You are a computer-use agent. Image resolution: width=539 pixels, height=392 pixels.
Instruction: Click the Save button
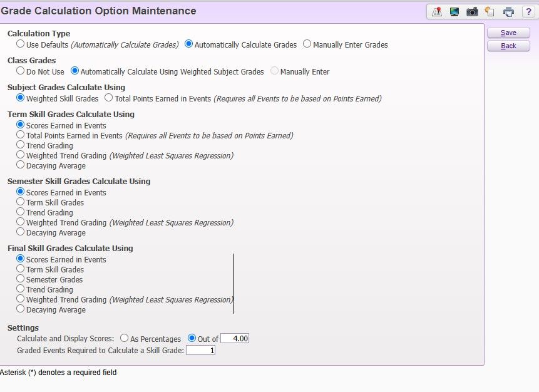pos(508,33)
